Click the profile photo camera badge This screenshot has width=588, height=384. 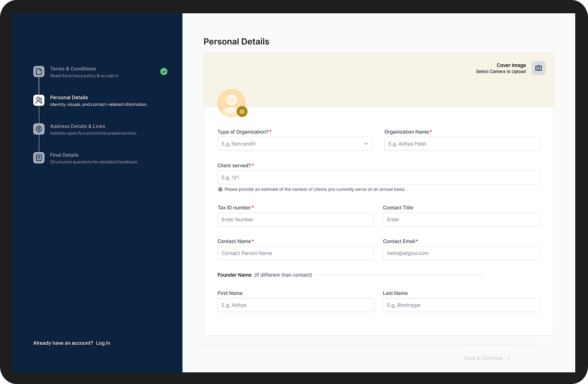click(242, 111)
